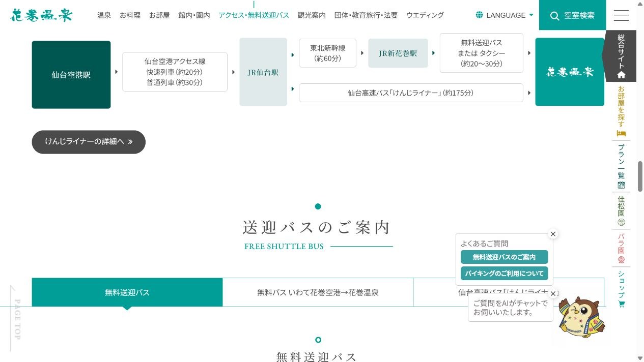Screen dimensions: 644x362
Task: Click the 東北新幹線 (約60分) box
Action: [328, 53]
